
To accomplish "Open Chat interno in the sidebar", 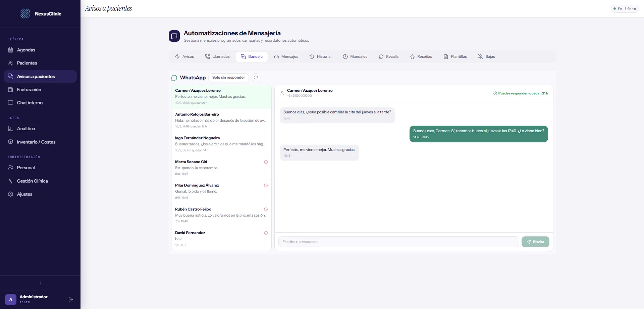I will pyautogui.click(x=40, y=102).
